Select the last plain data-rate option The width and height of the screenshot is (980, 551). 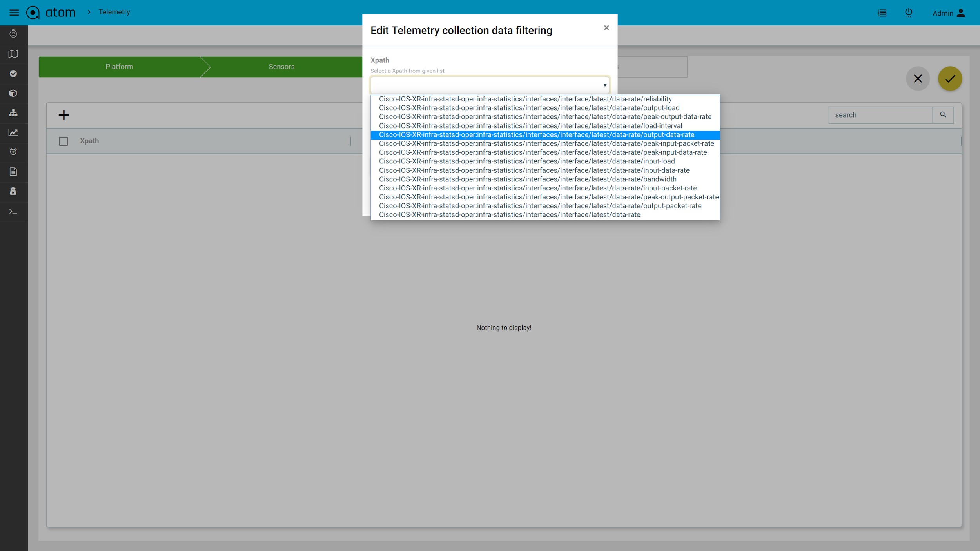[545, 215]
